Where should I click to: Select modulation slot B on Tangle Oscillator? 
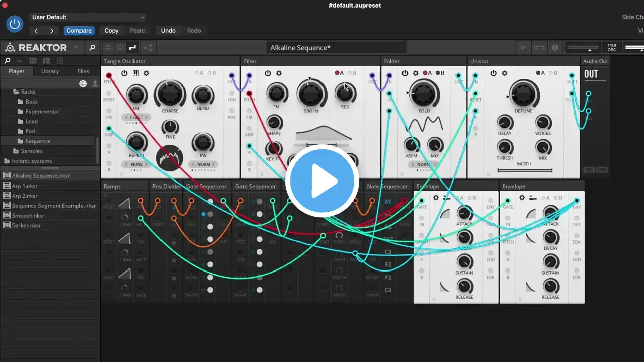tap(212, 73)
